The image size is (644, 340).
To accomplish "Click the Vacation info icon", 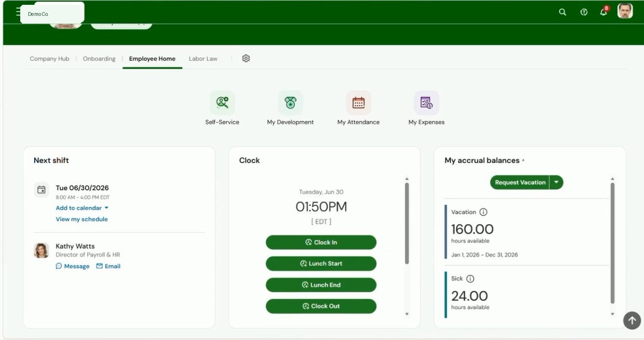I will point(483,212).
